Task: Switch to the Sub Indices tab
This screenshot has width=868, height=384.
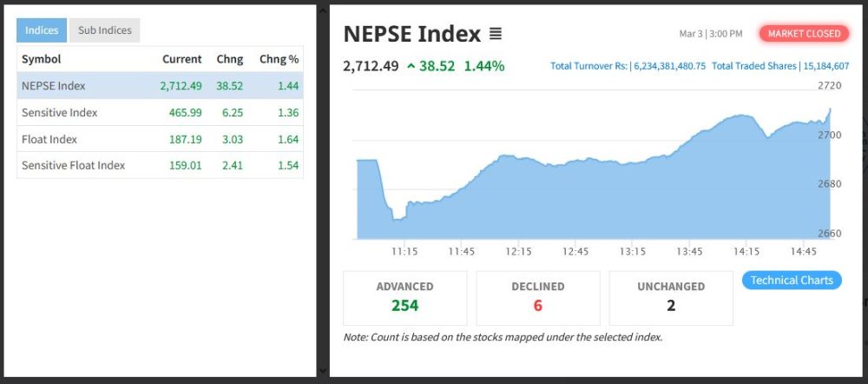Action: coord(104,30)
